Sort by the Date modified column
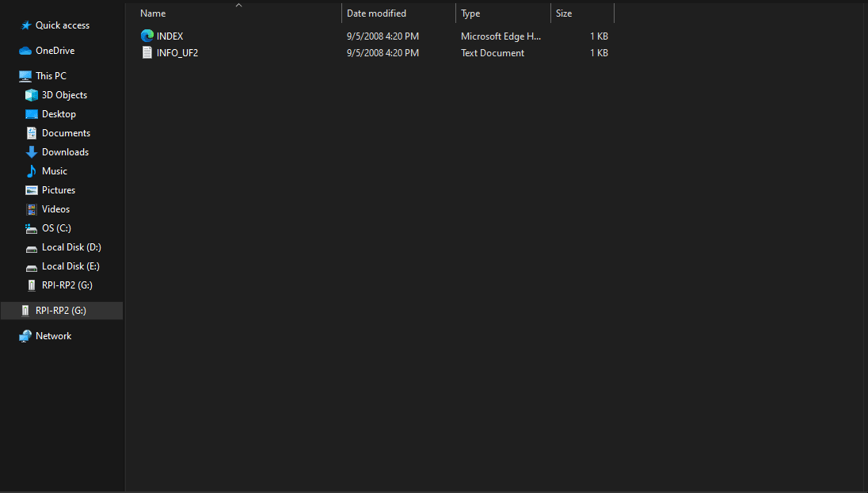 [x=376, y=13]
